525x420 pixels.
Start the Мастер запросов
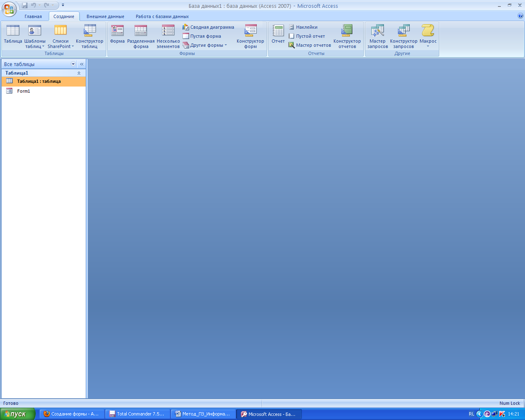tap(377, 36)
